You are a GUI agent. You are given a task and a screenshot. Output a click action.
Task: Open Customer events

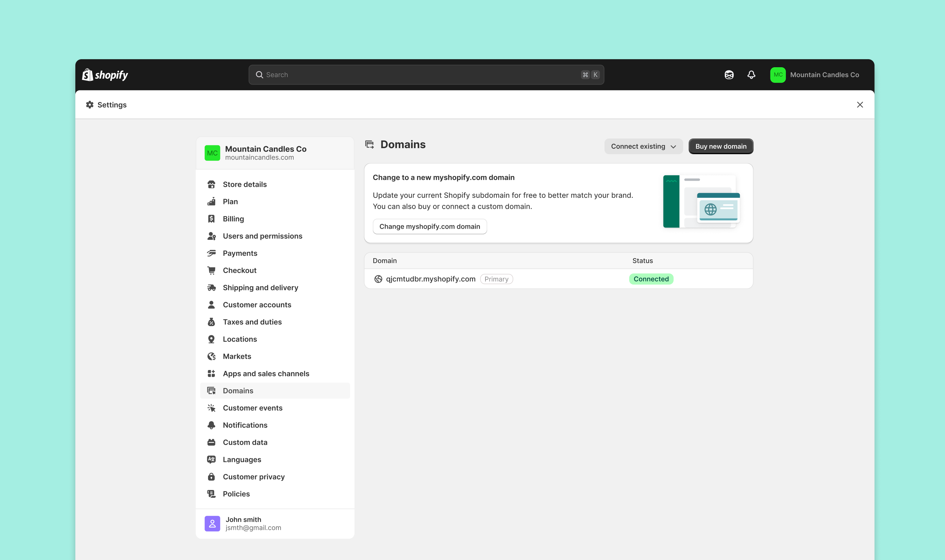(275, 408)
